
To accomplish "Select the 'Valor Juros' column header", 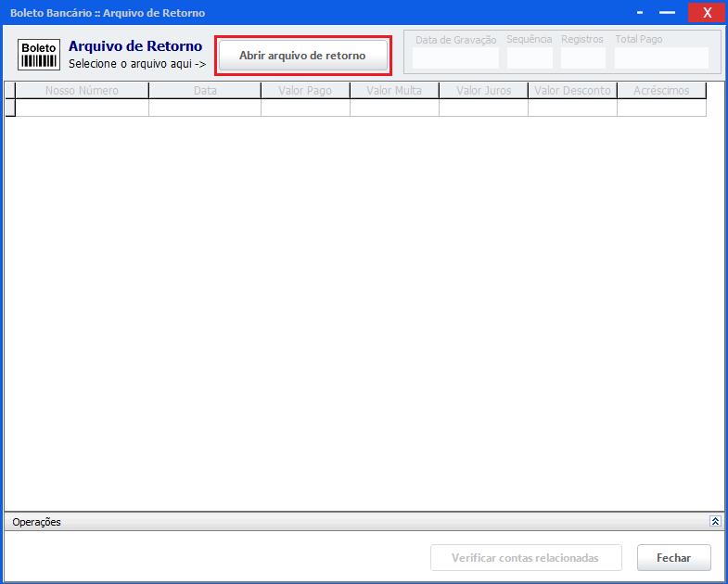I will click(483, 91).
